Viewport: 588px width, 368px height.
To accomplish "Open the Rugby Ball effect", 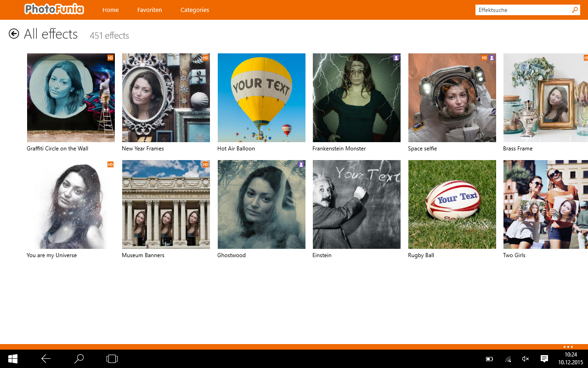I will [x=452, y=204].
